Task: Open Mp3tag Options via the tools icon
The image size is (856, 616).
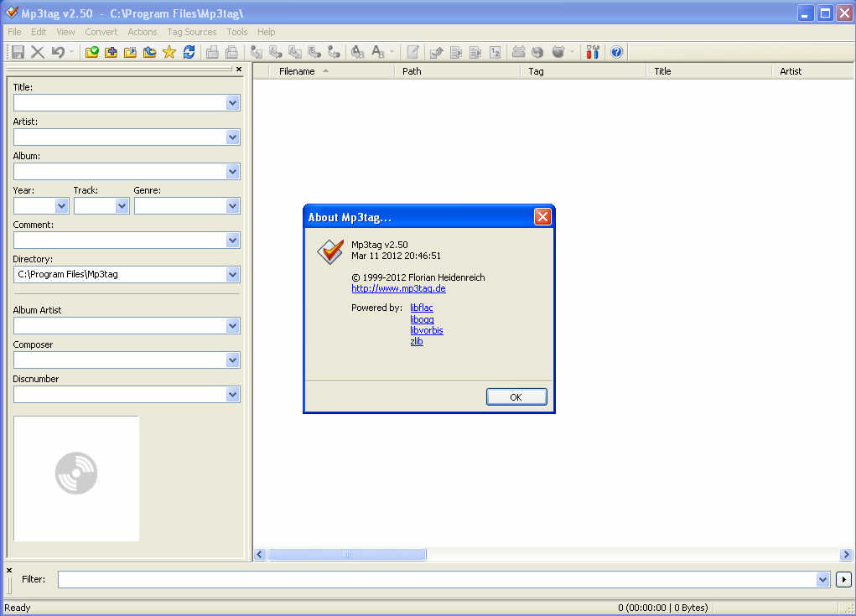Action: pos(593,52)
